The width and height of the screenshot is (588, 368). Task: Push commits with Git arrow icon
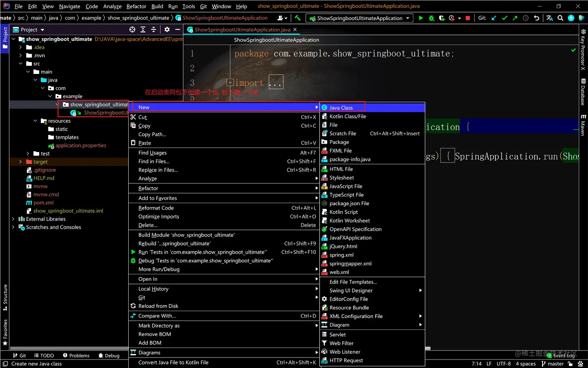pyautogui.click(x=515, y=18)
